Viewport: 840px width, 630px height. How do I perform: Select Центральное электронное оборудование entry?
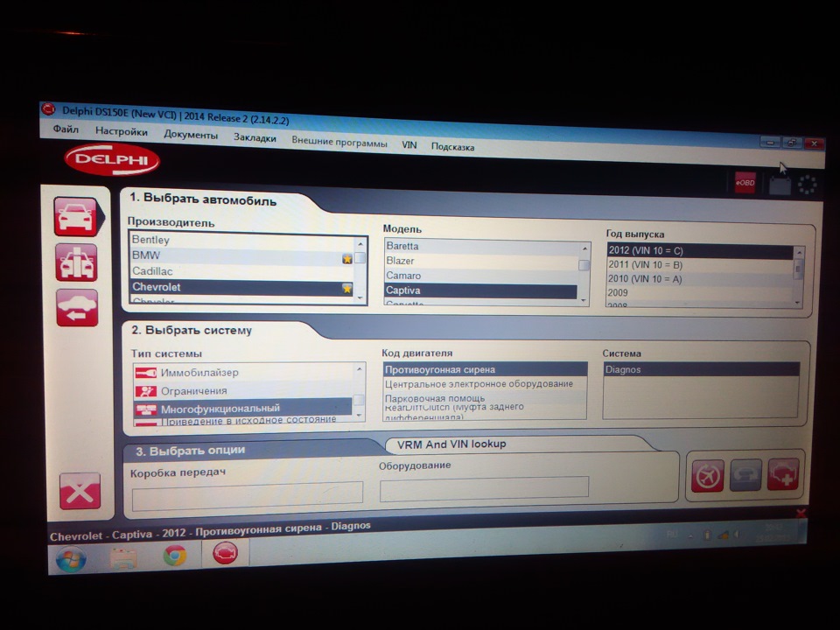tap(486, 384)
